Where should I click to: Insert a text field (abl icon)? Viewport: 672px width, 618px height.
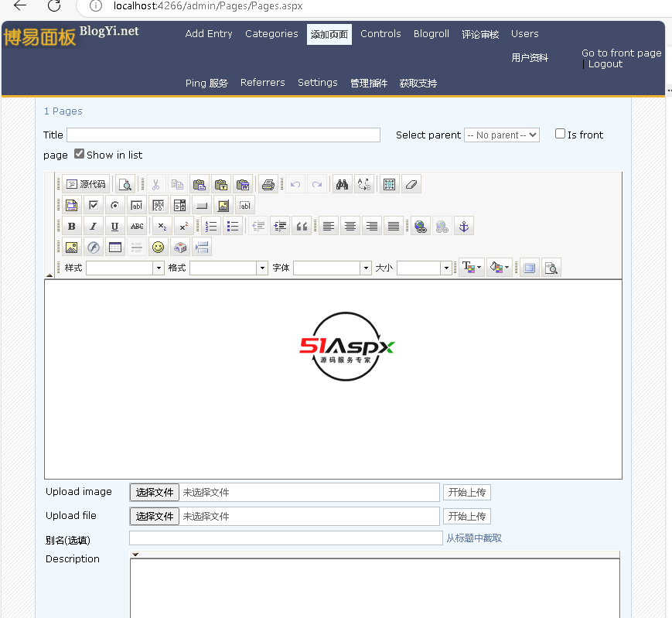click(x=137, y=205)
